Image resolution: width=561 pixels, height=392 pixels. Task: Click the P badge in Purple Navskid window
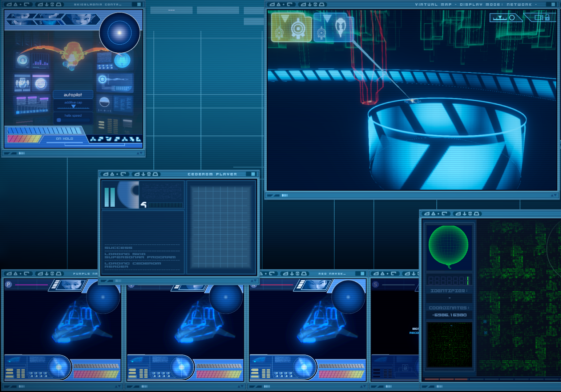(x=8, y=284)
